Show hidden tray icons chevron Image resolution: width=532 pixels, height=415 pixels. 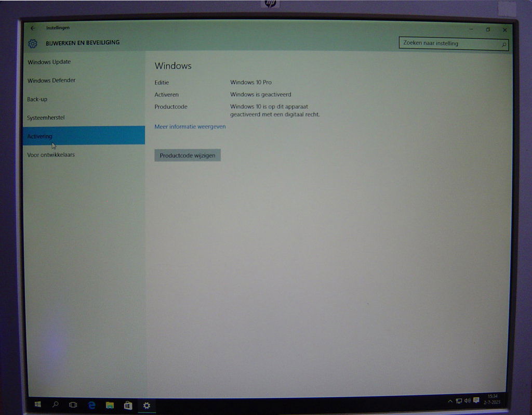coord(450,401)
